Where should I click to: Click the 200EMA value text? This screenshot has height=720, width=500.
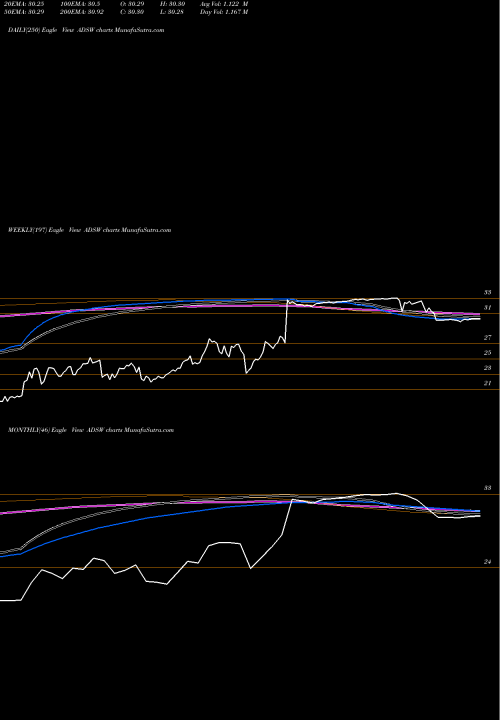80,12
